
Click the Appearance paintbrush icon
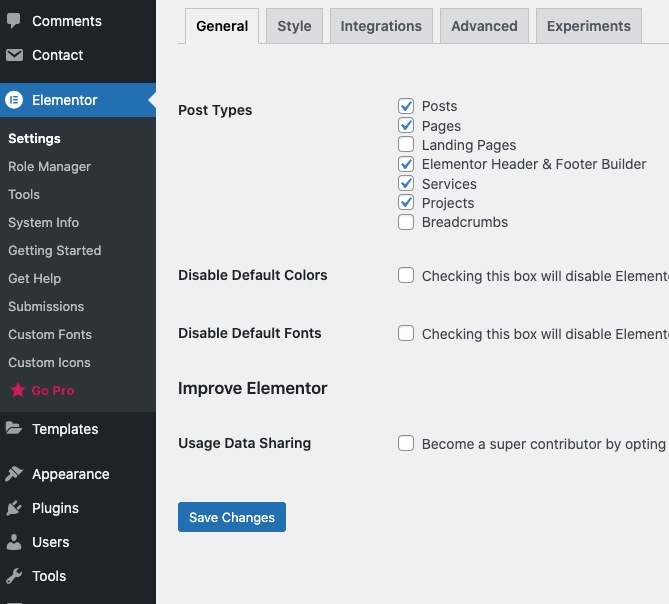14,474
